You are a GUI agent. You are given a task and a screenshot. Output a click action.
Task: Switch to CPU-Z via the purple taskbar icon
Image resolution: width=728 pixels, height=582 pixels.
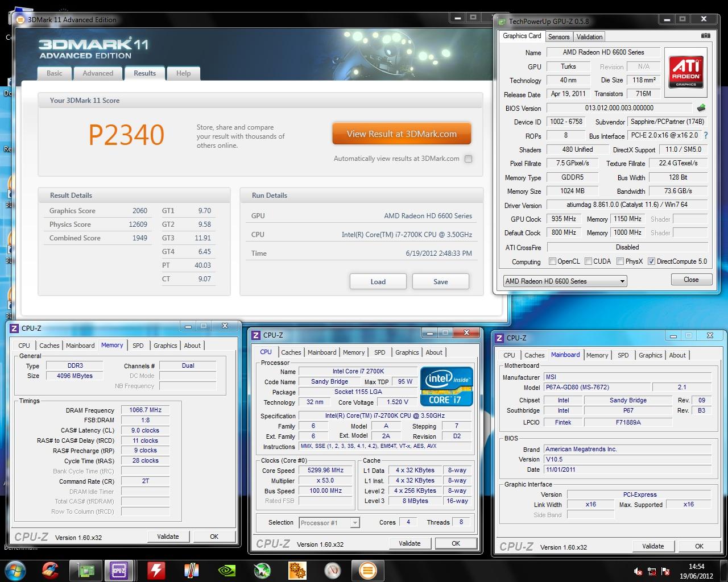click(119, 570)
